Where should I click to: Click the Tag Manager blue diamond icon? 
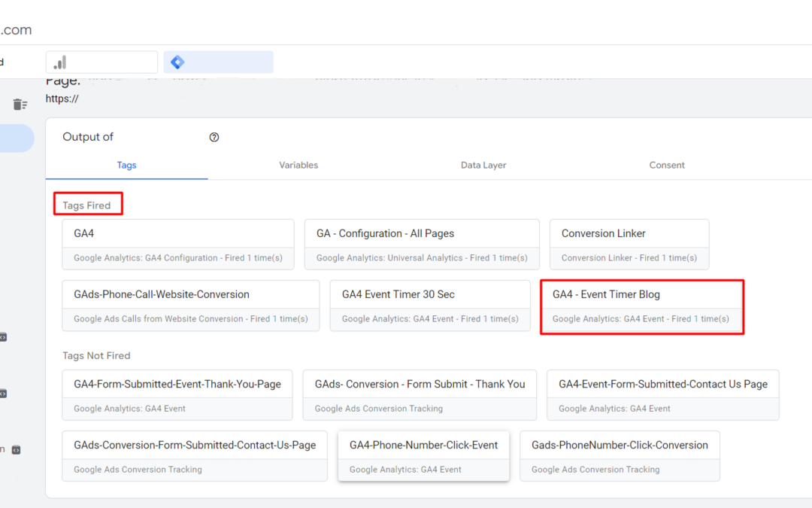pyautogui.click(x=177, y=62)
